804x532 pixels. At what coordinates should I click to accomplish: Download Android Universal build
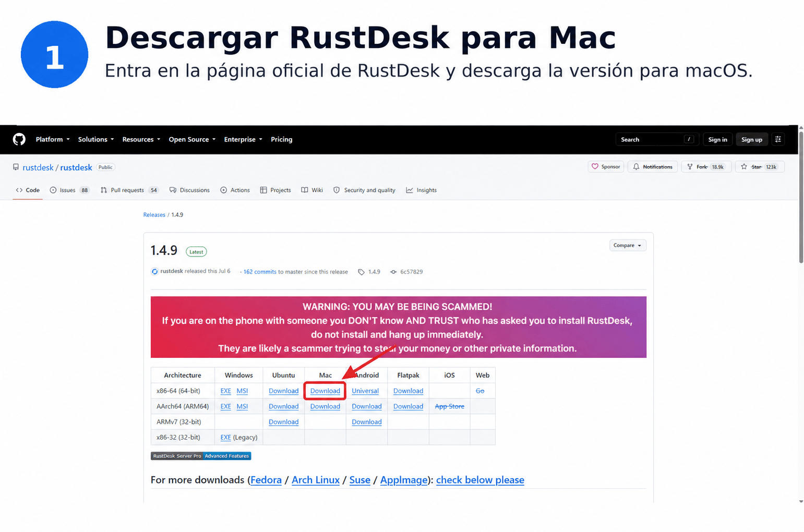coord(365,391)
